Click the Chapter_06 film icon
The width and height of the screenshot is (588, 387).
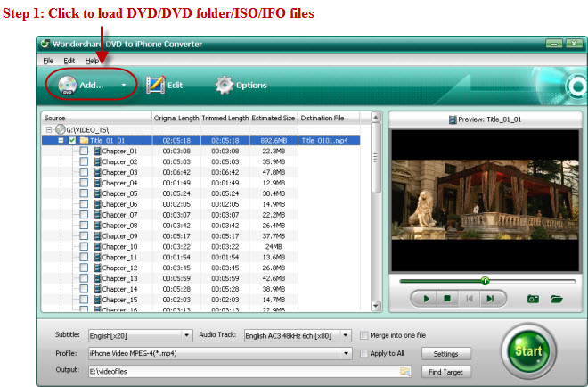[x=97, y=204]
